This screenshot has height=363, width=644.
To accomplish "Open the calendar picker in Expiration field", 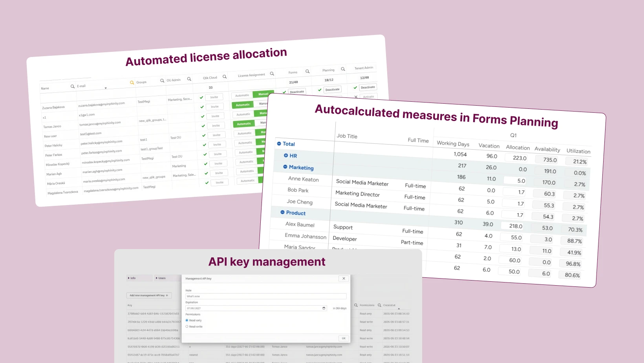I will (x=324, y=308).
